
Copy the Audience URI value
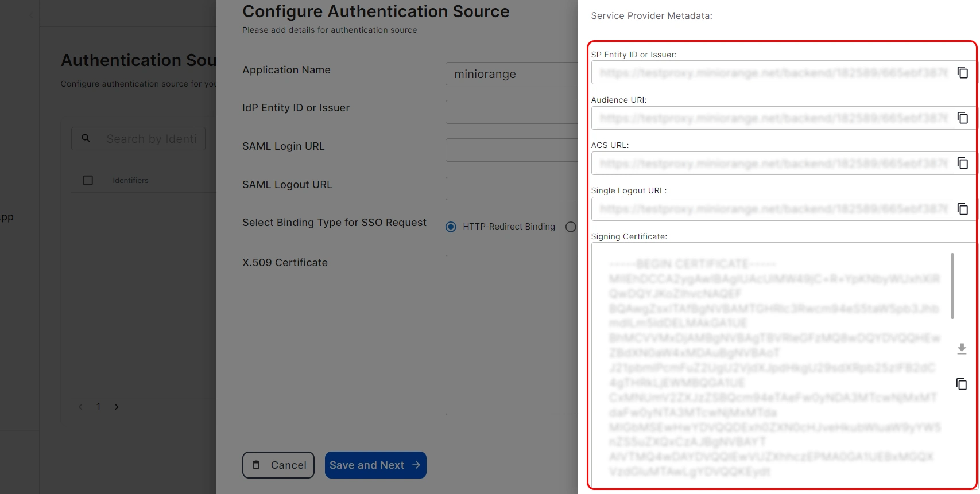(x=963, y=118)
